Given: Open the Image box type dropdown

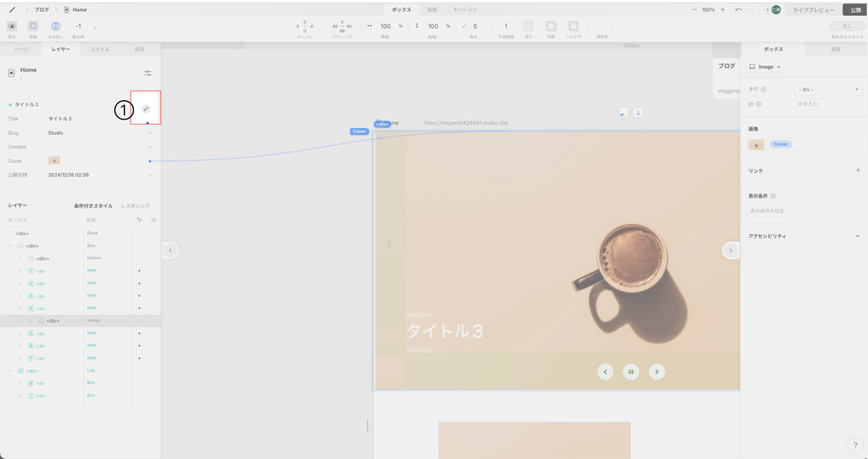Looking at the screenshot, I should [x=764, y=66].
